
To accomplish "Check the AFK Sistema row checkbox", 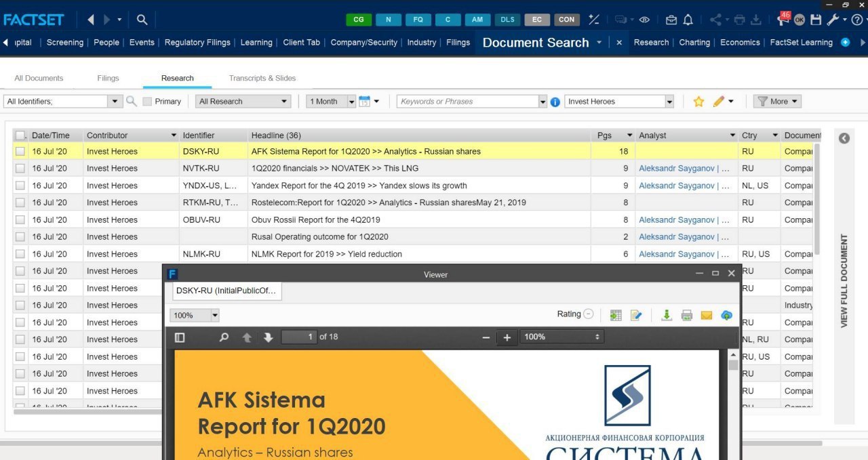I will pyautogui.click(x=20, y=152).
